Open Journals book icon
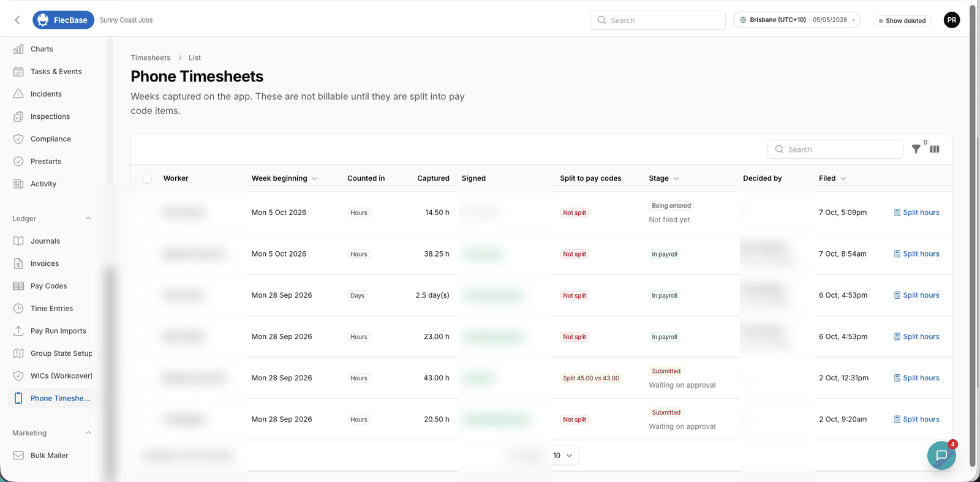The height and width of the screenshot is (482, 980). pos(18,241)
